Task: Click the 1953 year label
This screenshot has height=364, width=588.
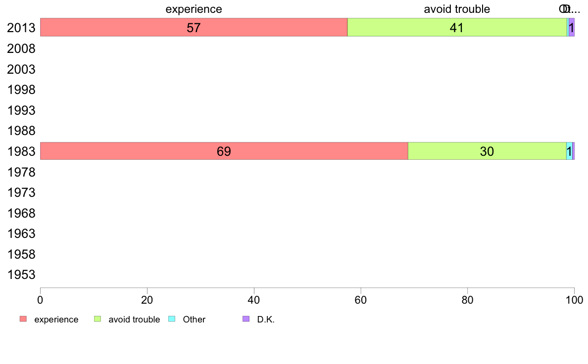Action: (21, 275)
